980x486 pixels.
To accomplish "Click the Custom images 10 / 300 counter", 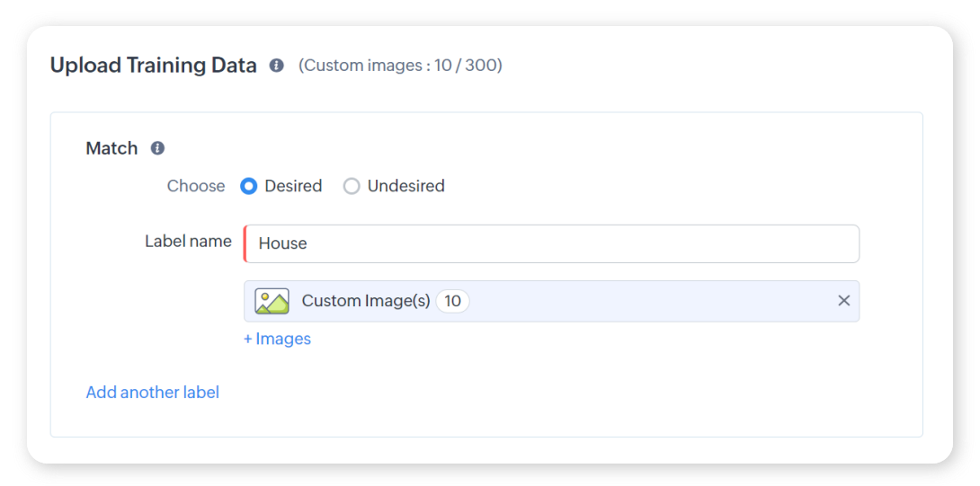I will (400, 66).
